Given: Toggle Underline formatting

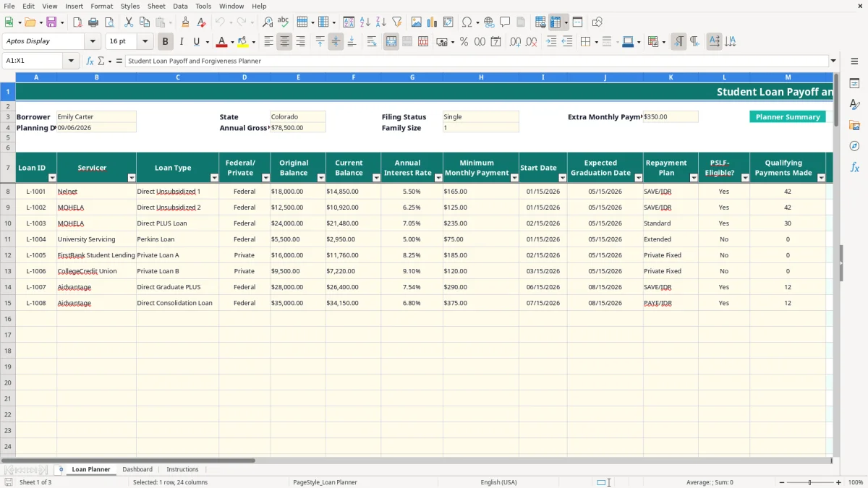Looking at the screenshot, I should coord(196,42).
